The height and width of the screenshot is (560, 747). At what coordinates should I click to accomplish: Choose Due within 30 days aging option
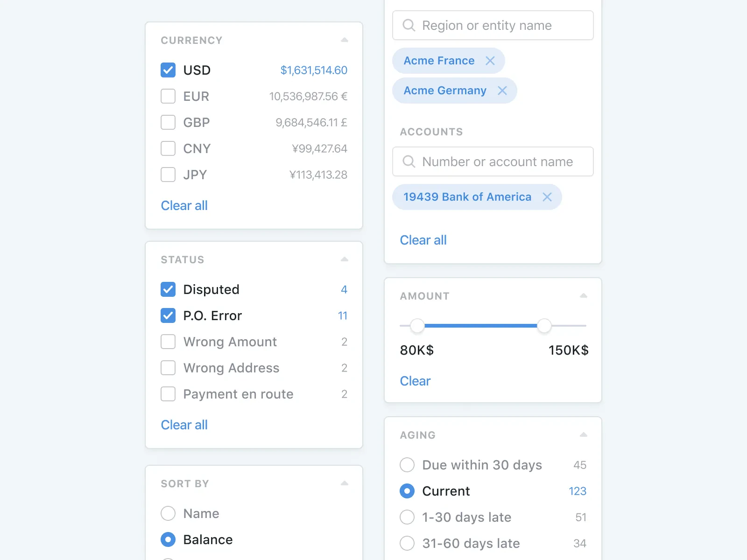pos(407,465)
